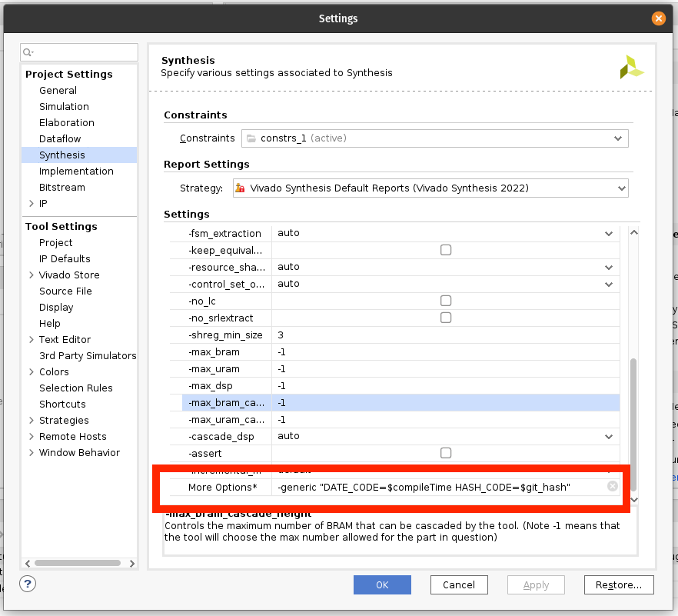Open the Selection Rules page
Screen dimensions: 678x616
pos(75,388)
